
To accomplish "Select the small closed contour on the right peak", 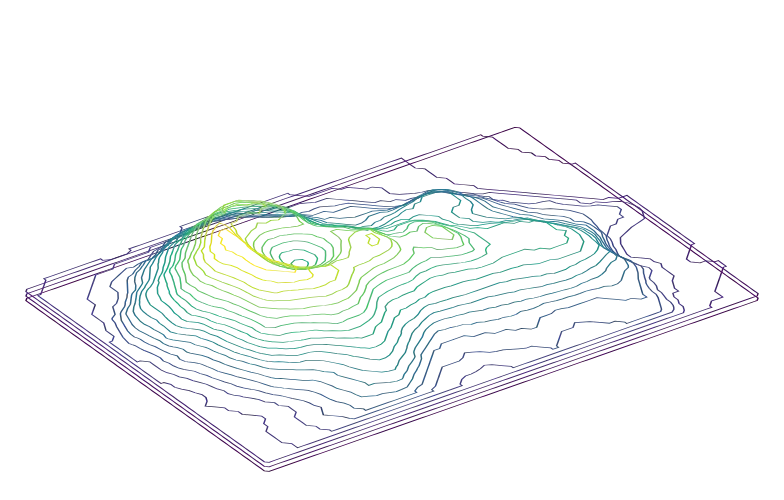I will click(439, 232).
